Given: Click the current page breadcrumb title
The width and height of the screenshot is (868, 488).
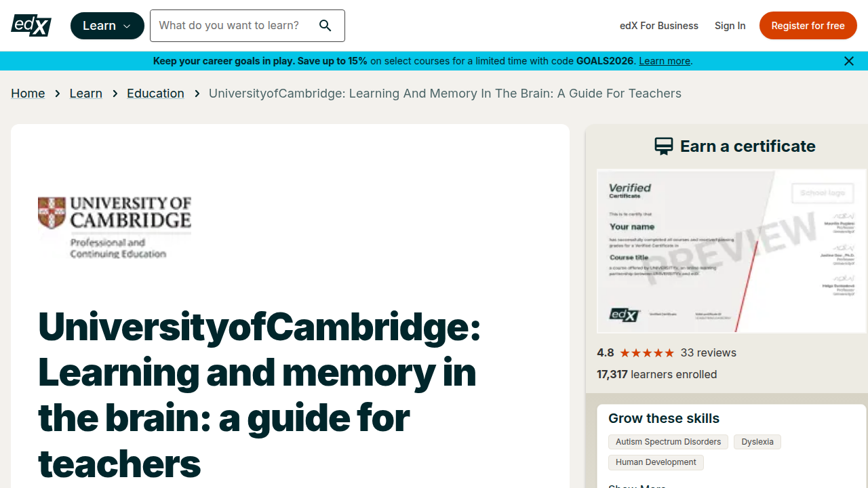Looking at the screenshot, I should click(445, 94).
